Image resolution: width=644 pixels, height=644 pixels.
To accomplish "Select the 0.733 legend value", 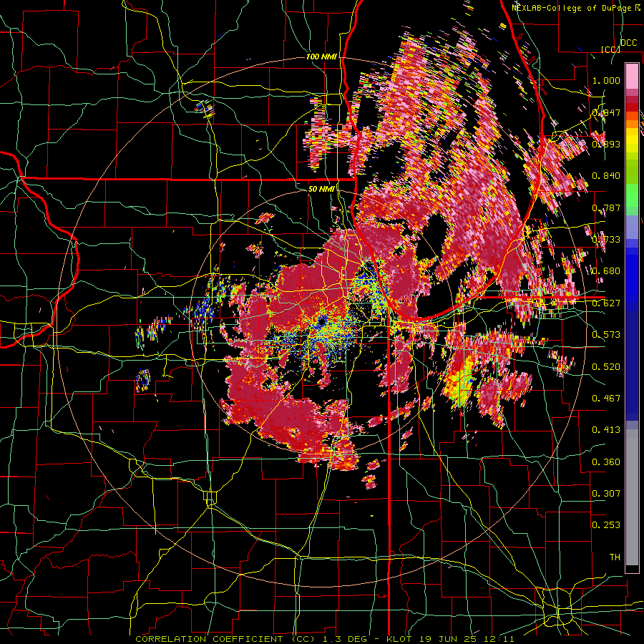I will (606, 240).
